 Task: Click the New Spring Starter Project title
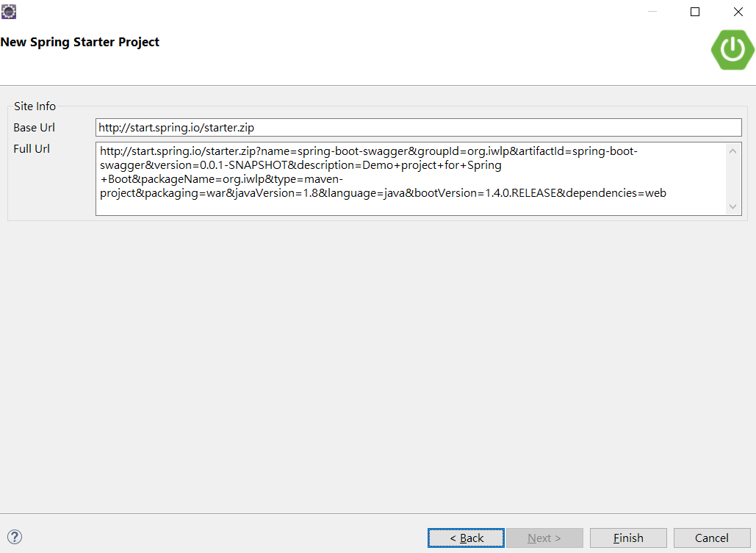click(81, 42)
